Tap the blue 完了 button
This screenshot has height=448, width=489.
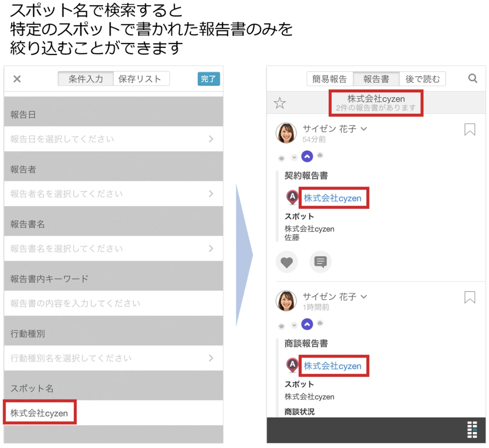pos(208,79)
